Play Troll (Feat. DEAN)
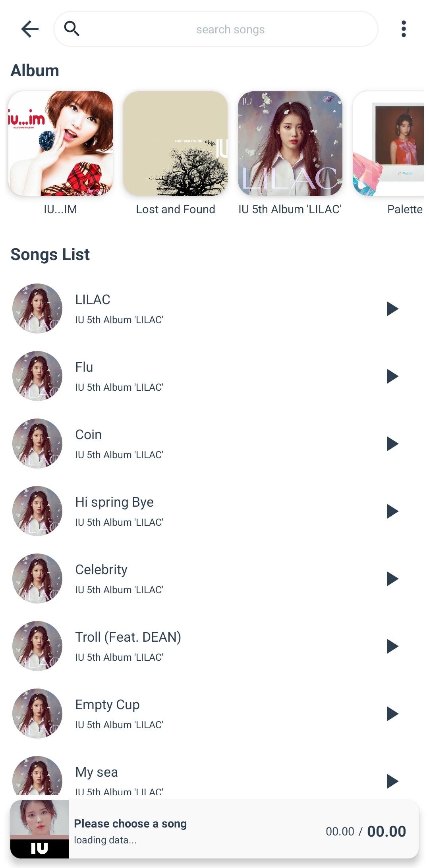 pos(392,646)
